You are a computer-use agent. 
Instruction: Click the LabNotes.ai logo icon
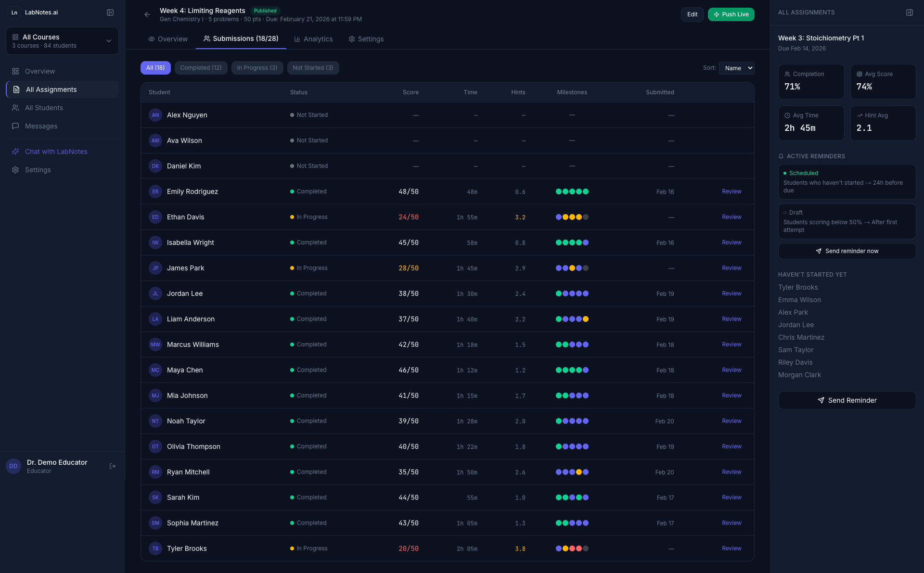coord(14,13)
